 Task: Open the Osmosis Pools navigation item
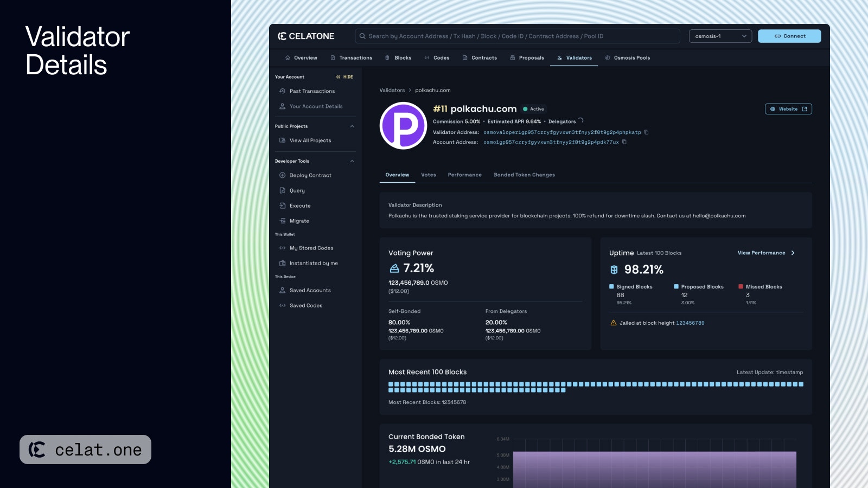pos(627,57)
